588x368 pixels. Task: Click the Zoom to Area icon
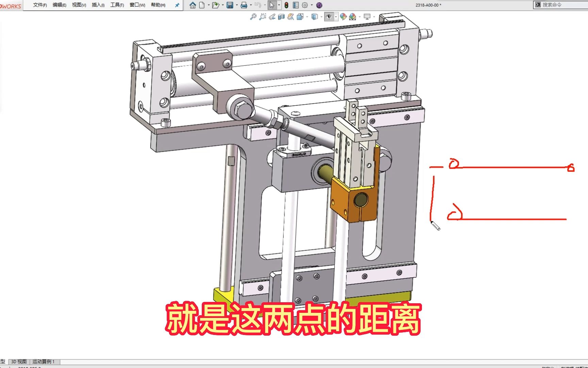click(x=262, y=16)
